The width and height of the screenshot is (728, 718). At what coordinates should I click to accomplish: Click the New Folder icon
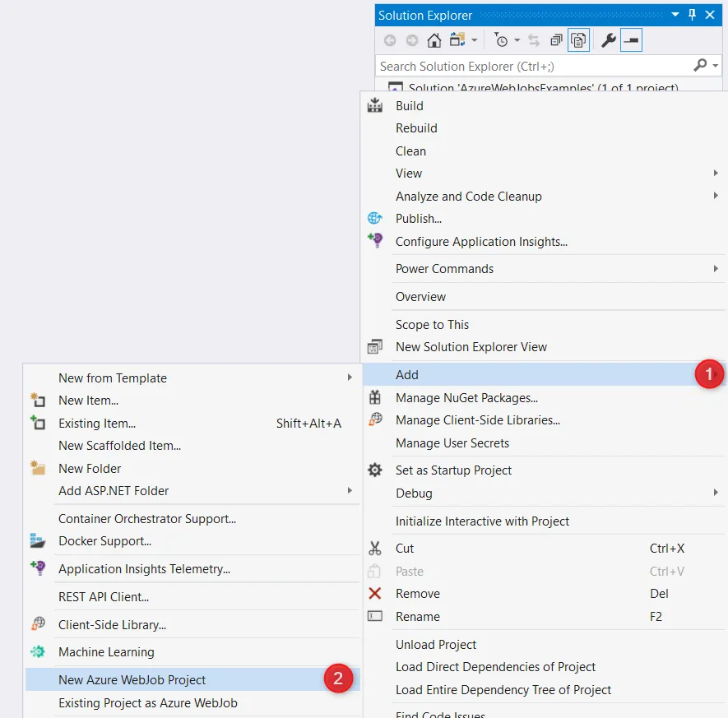click(38, 467)
